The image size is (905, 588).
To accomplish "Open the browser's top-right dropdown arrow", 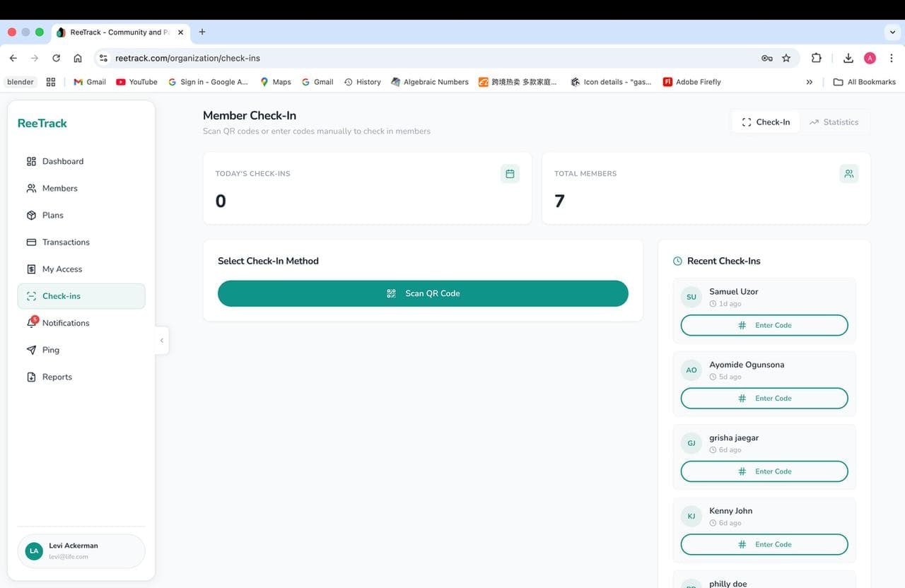I will [892, 31].
